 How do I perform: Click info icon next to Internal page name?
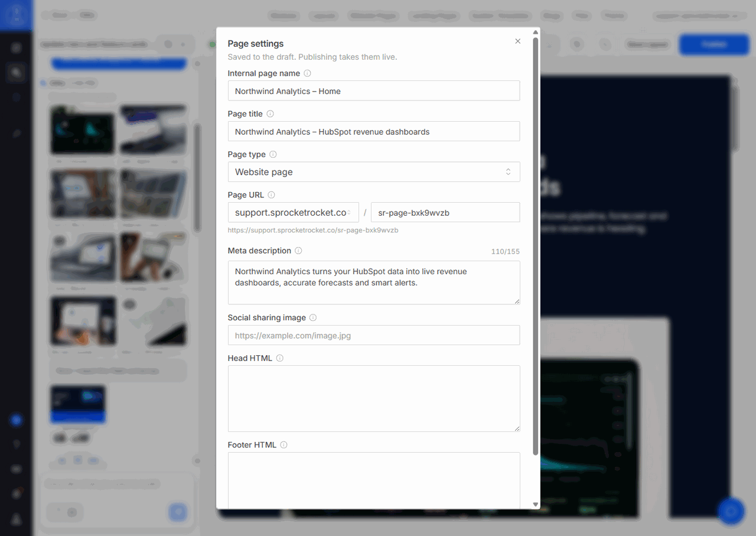pos(307,73)
